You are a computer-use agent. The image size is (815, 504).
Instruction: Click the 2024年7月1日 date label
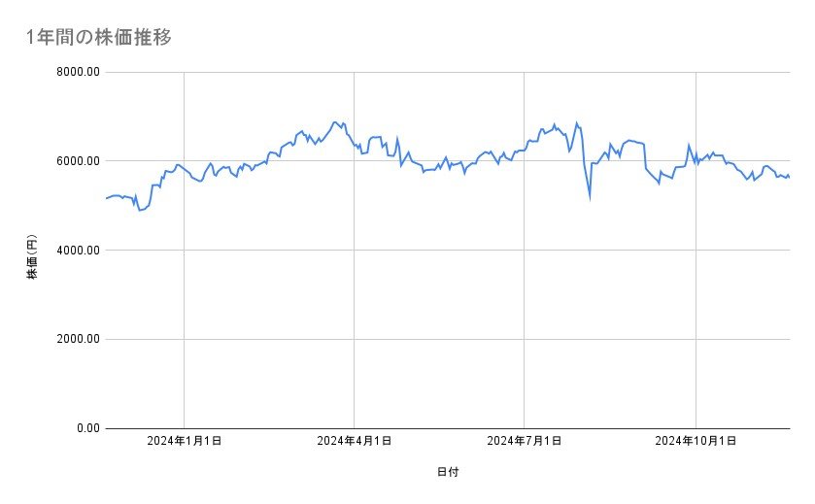[525, 442]
